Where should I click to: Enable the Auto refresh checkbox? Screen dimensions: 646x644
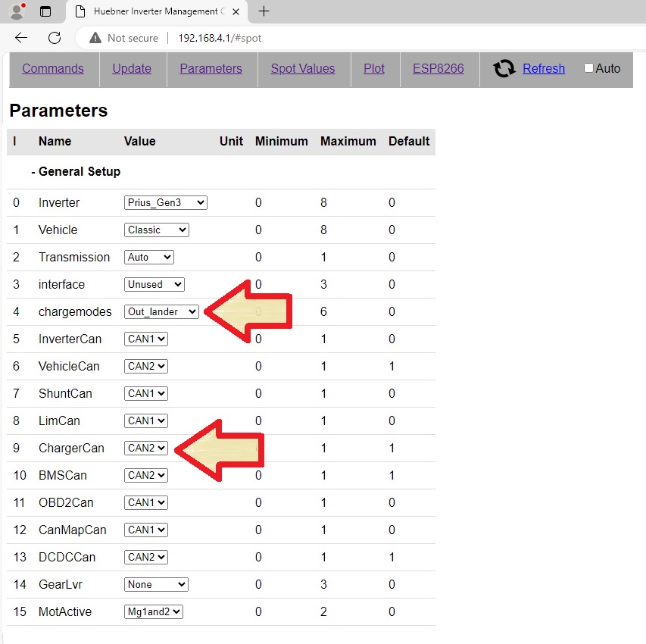coord(588,68)
